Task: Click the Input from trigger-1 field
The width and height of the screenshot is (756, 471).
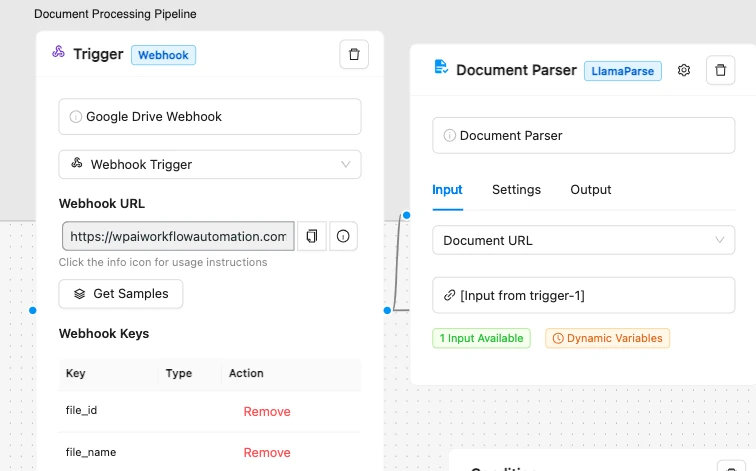Action: (583, 295)
